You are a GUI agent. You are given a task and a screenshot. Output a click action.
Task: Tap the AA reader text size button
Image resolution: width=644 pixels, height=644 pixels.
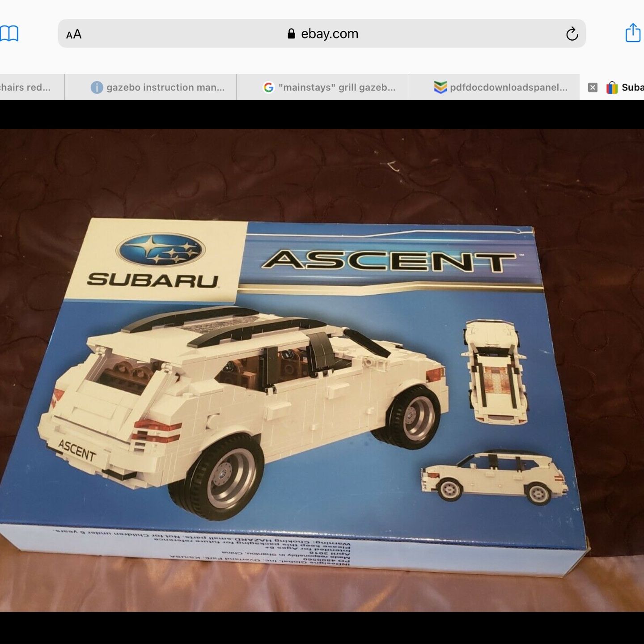coord(74,34)
